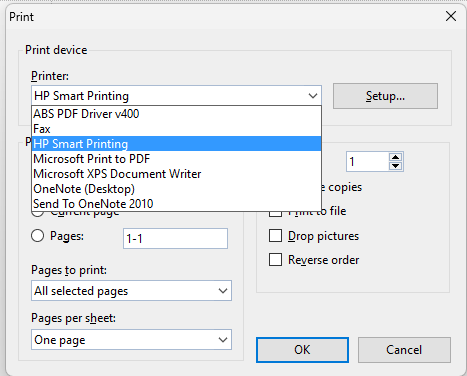Collapse the Printer combo box arrow
The height and width of the screenshot is (376, 467).
pyautogui.click(x=313, y=96)
